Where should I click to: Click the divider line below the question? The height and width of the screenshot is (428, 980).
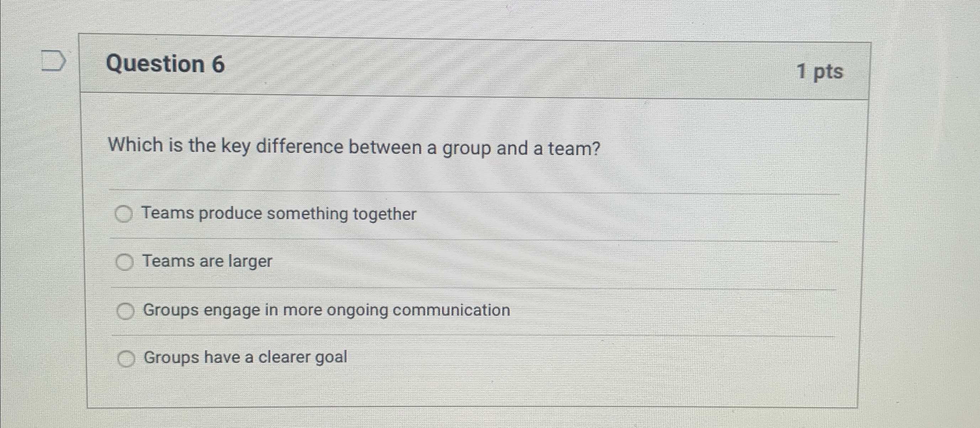(x=457, y=194)
